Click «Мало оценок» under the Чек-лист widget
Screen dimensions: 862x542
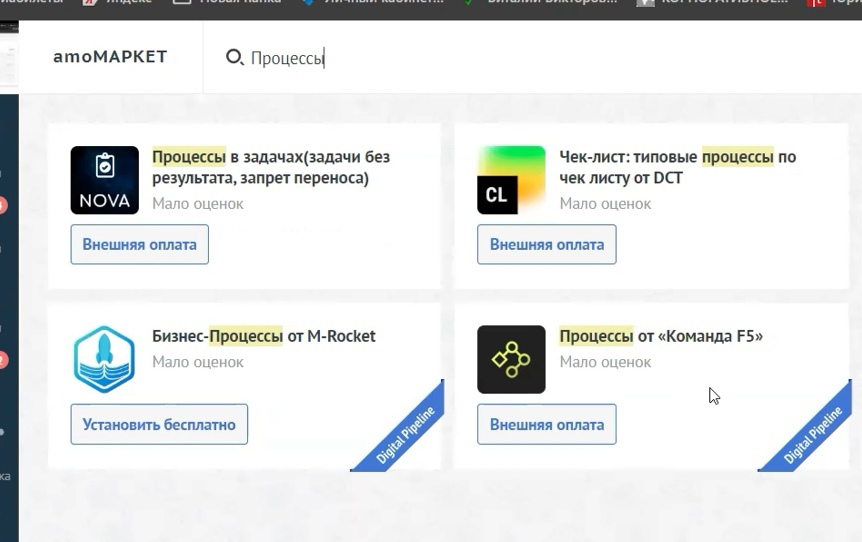pyautogui.click(x=605, y=203)
